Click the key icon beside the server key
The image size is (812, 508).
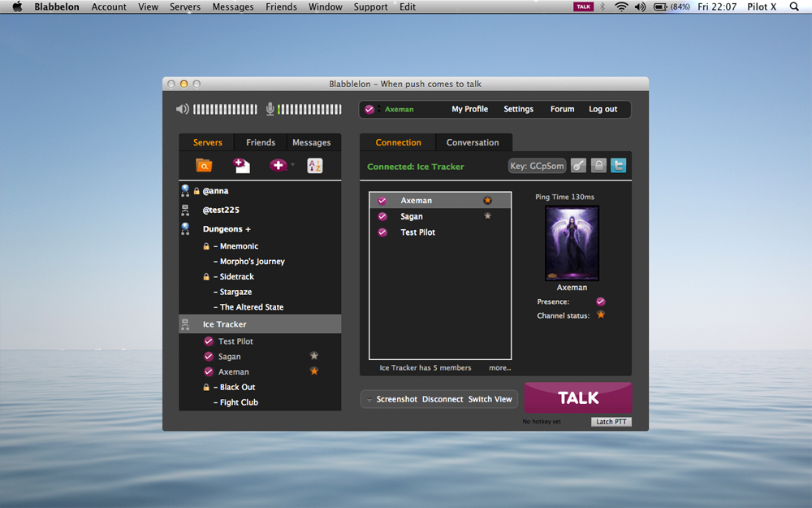578,166
